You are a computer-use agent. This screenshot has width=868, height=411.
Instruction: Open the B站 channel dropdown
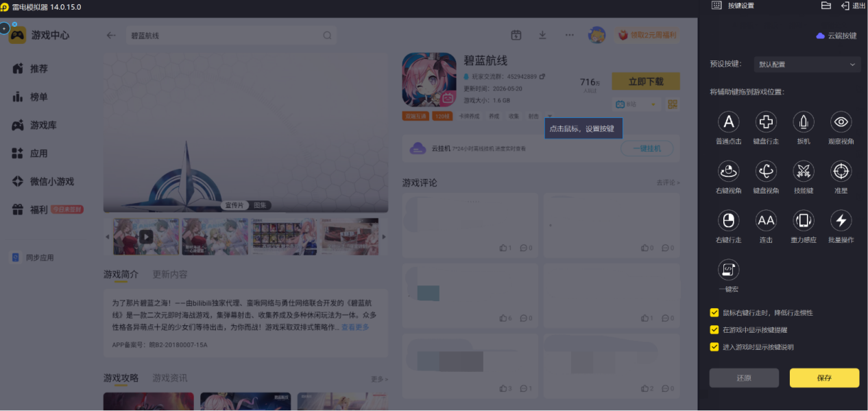pyautogui.click(x=637, y=104)
